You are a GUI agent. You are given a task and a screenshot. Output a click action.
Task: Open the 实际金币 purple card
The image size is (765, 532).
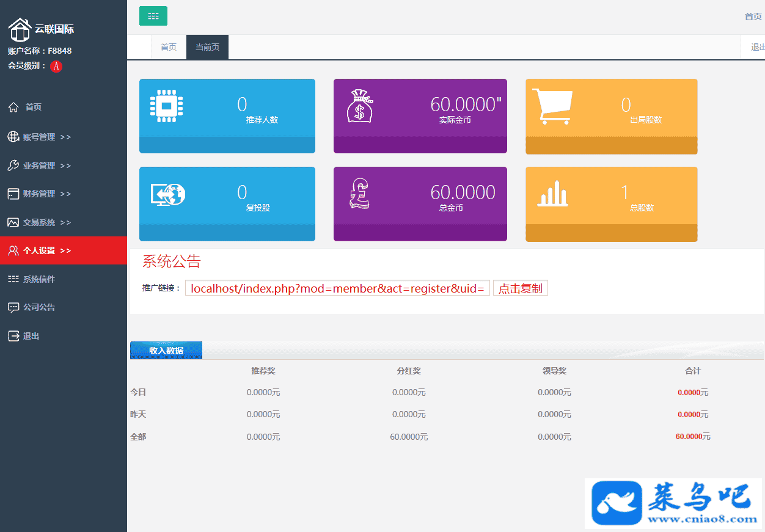420,116
